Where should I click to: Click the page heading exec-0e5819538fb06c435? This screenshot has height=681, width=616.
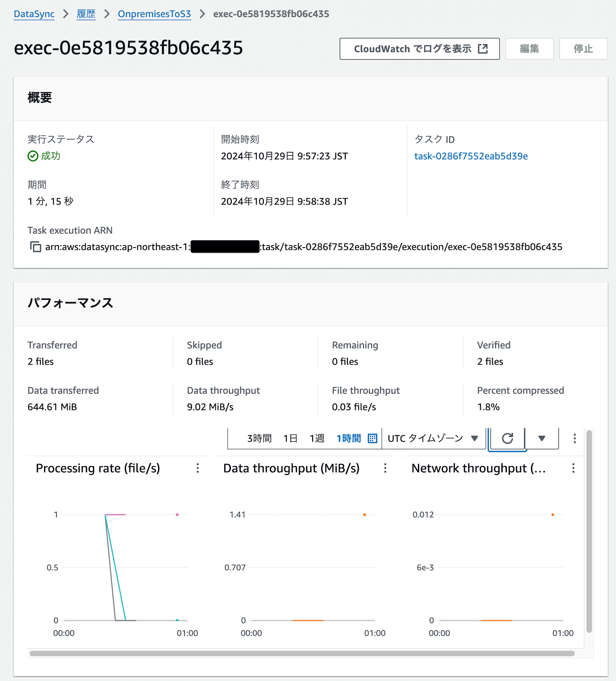click(128, 48)
